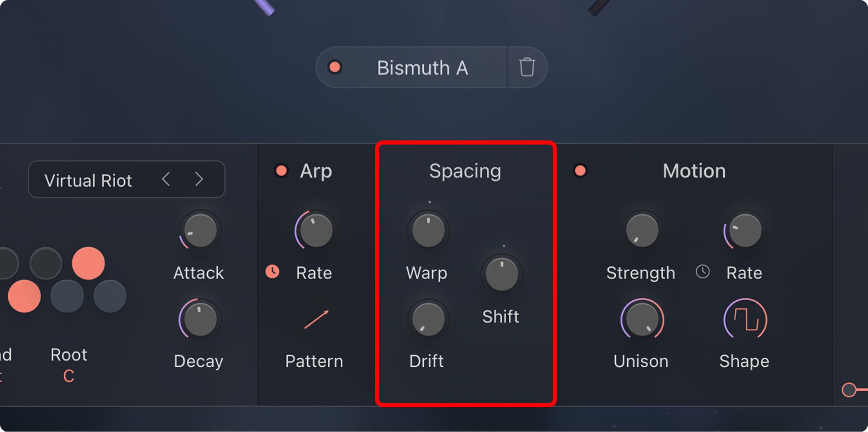The height and width of the screenshot is (432, 868).
Task: Toggle the Arp power indicator
Action: 282,171
